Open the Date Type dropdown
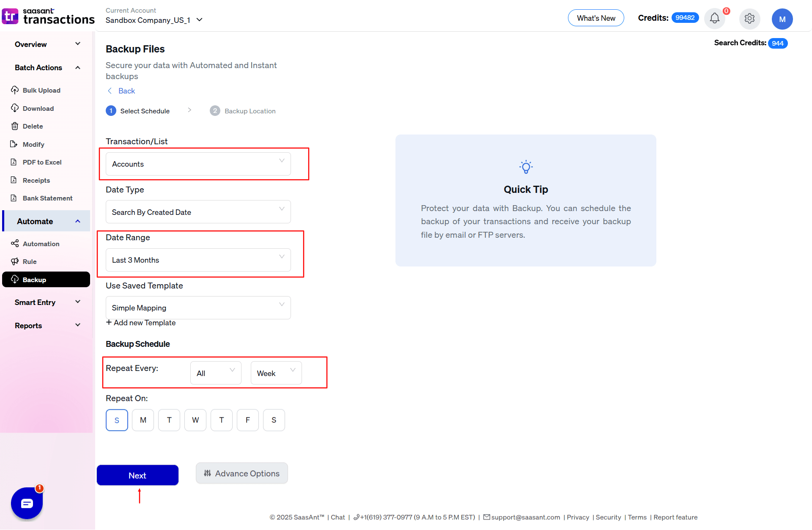812x530 pixels. pyautogui.click(x=198, y=212)
